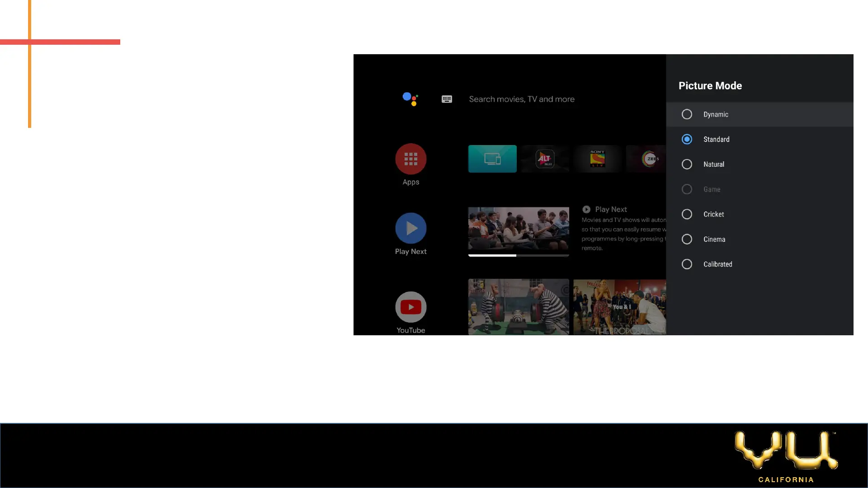Launch the YouTube channel icon
Screen dimensions: 868x488
click(x=410, y=307)
